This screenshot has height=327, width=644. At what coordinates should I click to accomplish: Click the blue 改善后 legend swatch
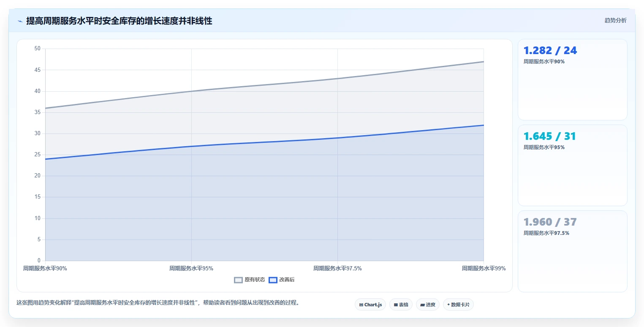click(x=273, y=280)
